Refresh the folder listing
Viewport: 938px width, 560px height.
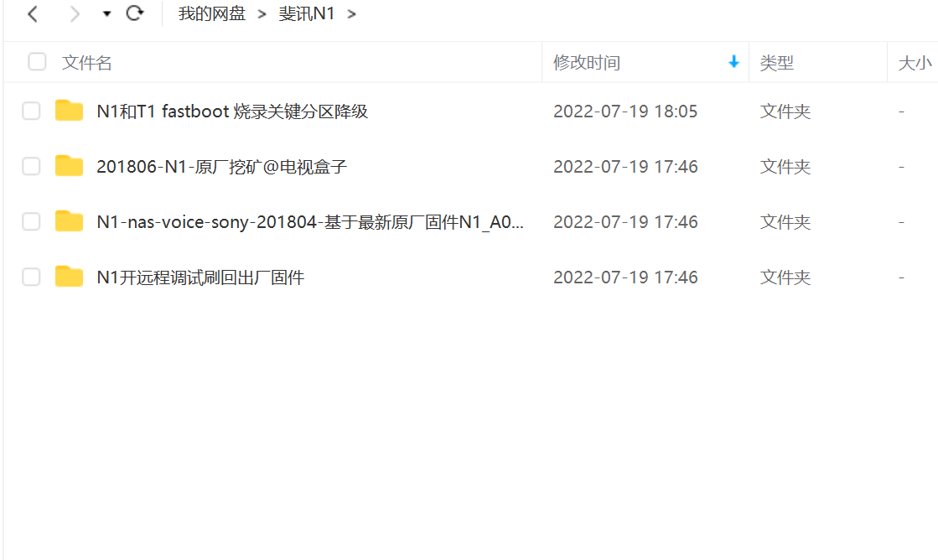pos(135,13)
